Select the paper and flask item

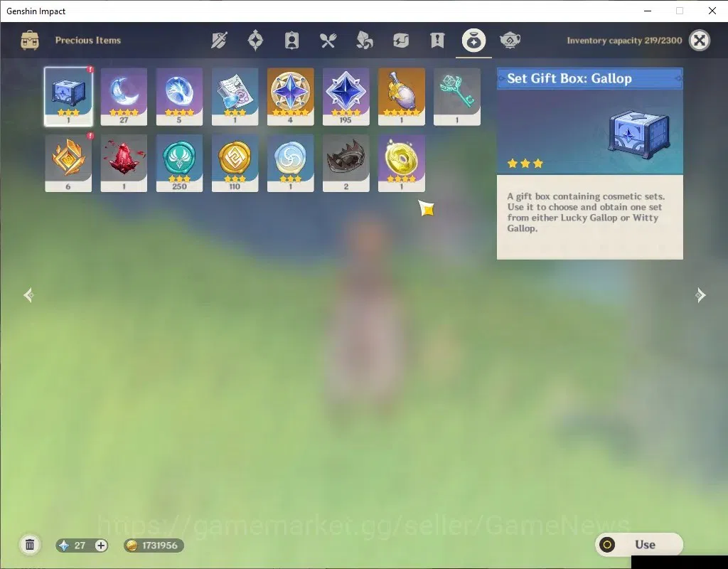coord(235,97)
